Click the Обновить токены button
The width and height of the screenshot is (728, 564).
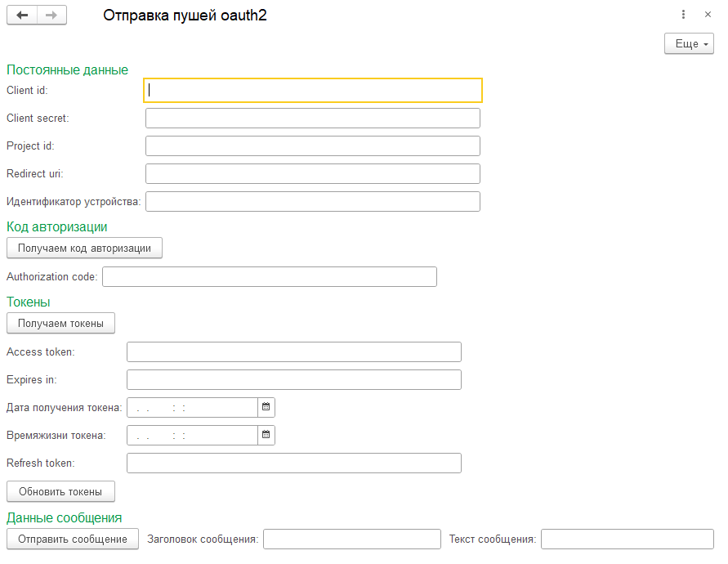tap(60, 491)
